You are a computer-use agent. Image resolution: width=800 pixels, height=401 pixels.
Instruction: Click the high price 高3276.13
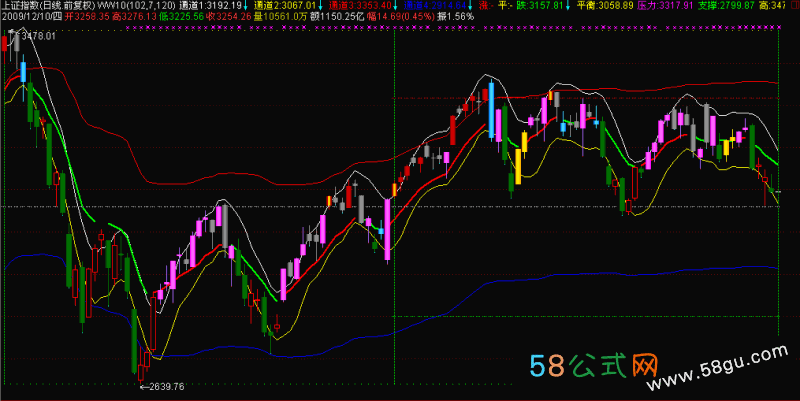(134, 16)
